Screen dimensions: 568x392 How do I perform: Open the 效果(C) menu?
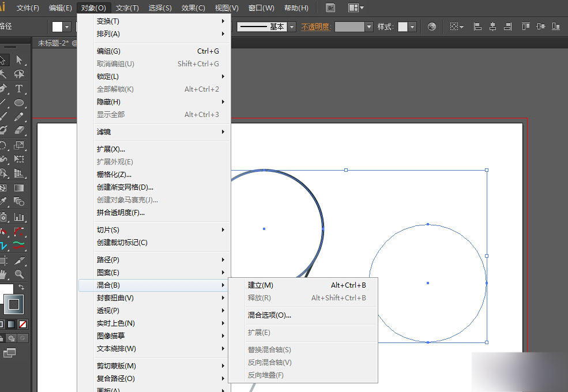click(193, 8)
